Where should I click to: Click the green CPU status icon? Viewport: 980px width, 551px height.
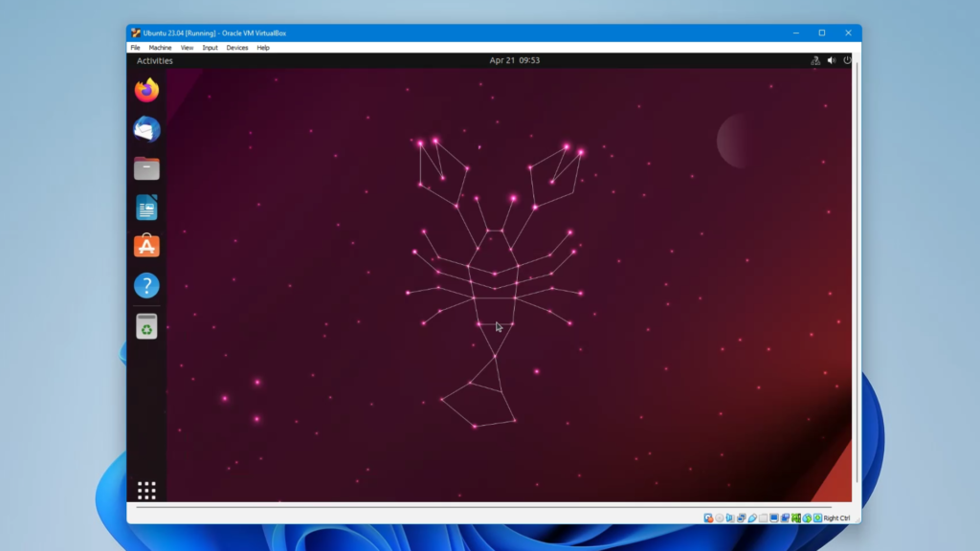point(795,518)
